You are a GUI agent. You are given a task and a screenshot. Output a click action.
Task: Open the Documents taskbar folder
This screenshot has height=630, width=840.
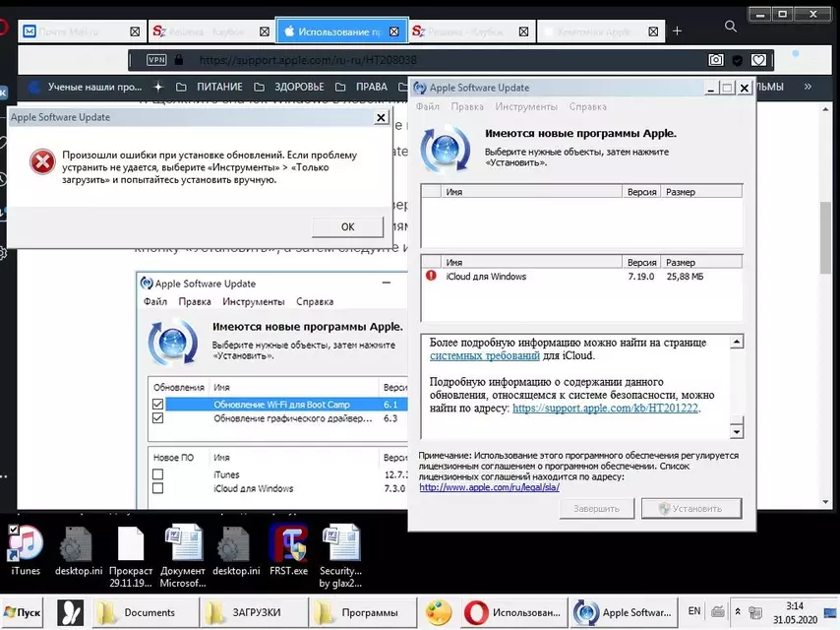144,613
